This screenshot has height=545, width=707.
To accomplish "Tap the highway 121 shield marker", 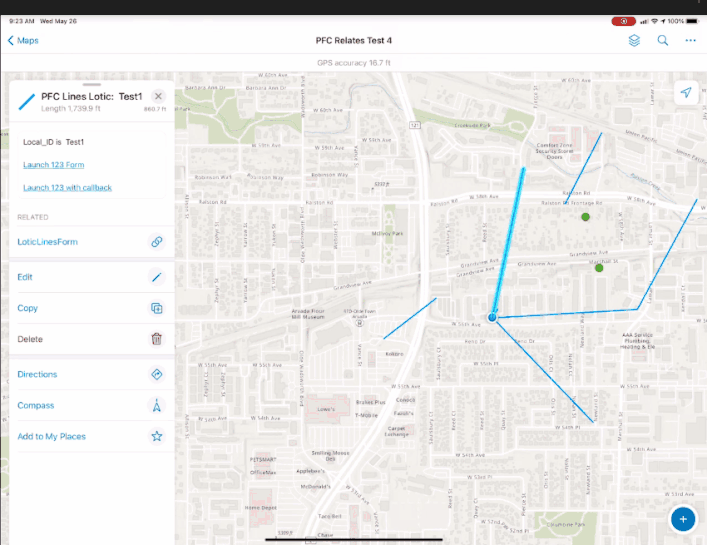I will coord(415,125).
